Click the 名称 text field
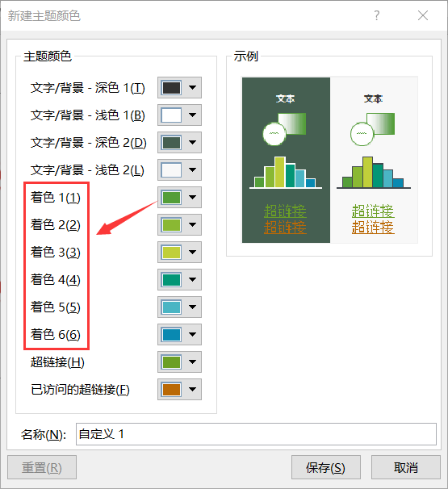The height and width of the screenshot is (489, 448). [x=256, y=434]
